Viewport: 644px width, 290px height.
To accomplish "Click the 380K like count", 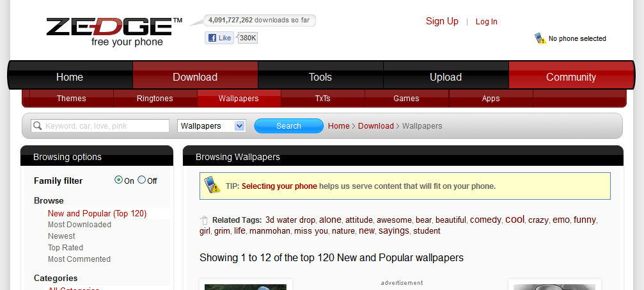I will (247, 38).
